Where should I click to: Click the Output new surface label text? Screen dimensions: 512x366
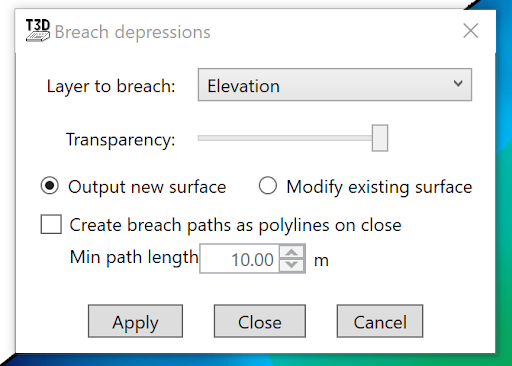click(x=147, y=187)
